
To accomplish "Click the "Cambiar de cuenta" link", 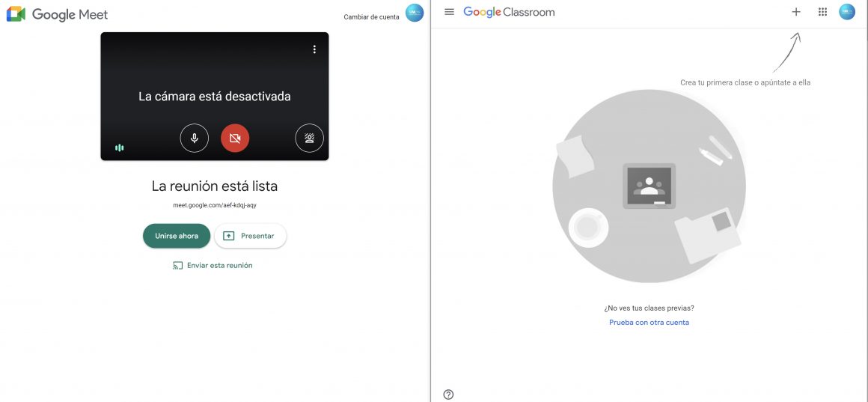I will [x=371, y=17].
